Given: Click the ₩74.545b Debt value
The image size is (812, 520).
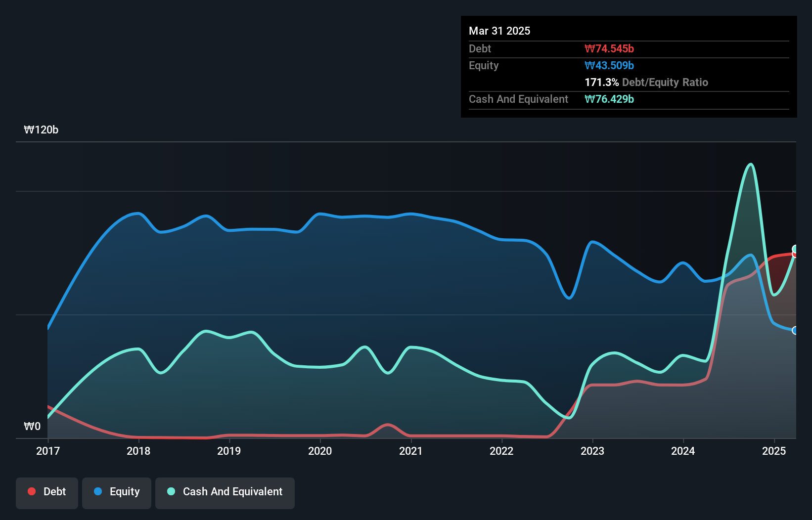Looking at the screenshot, I should point(610,48).
